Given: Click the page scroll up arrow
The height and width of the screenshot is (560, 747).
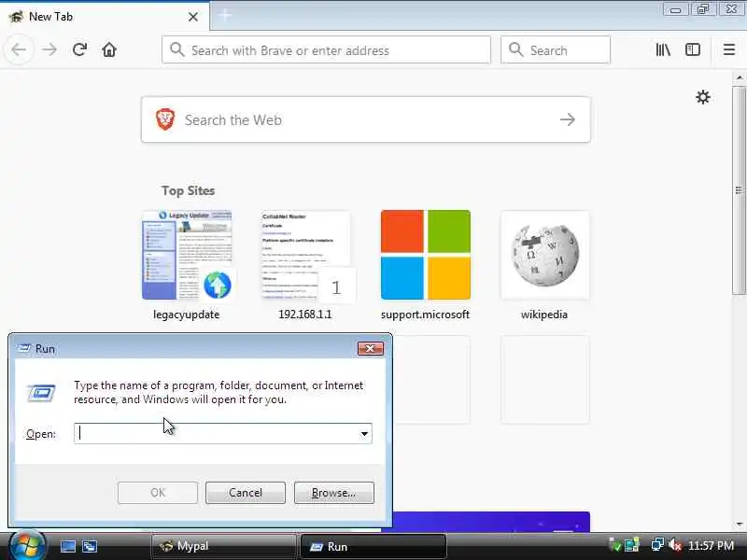Looking at the screenshot, I should [x=739, y=77].
